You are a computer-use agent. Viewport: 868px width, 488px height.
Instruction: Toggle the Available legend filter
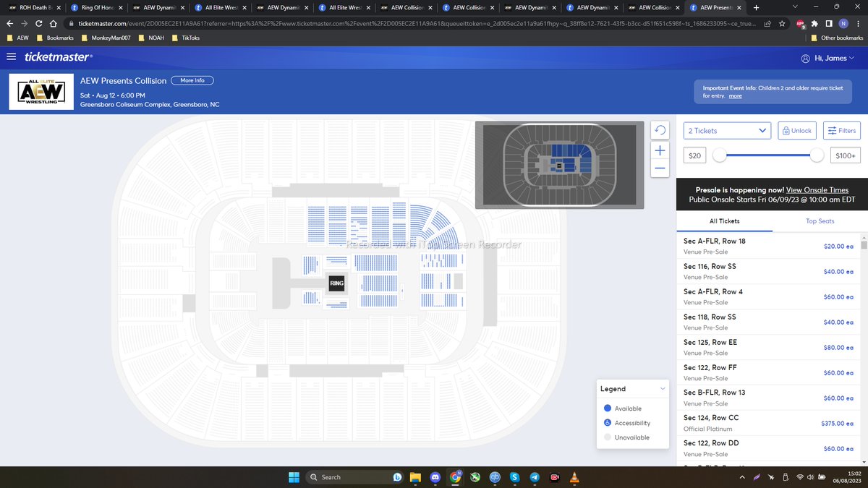(x=607, y=408)
